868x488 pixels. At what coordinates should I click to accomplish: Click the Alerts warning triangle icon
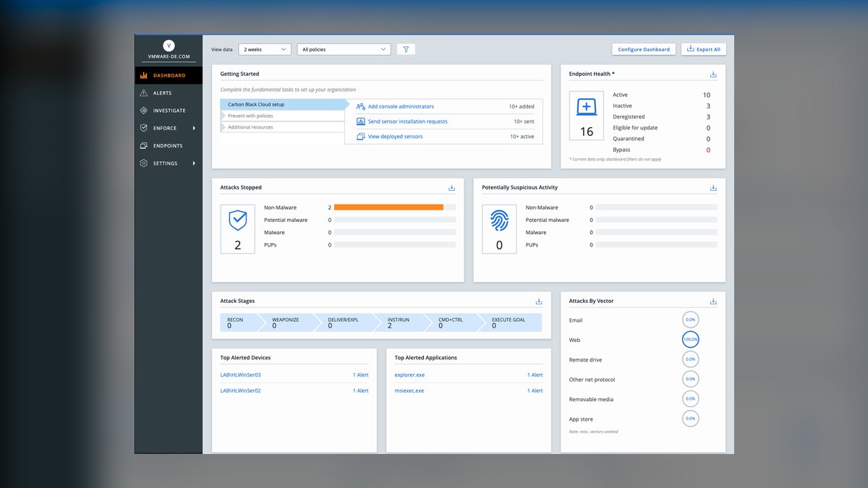click(x=144, y=93)
